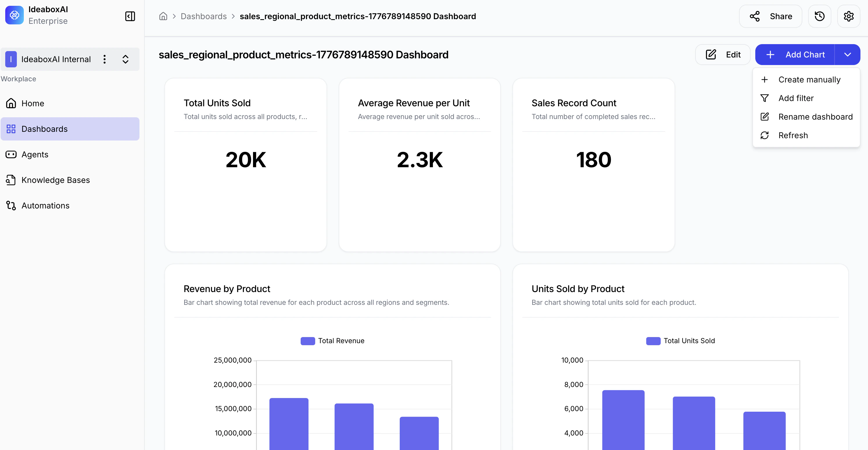The height and width of the screenshot is (450, 868).
Task: Share this dashboard
Action: click(770, 16)
